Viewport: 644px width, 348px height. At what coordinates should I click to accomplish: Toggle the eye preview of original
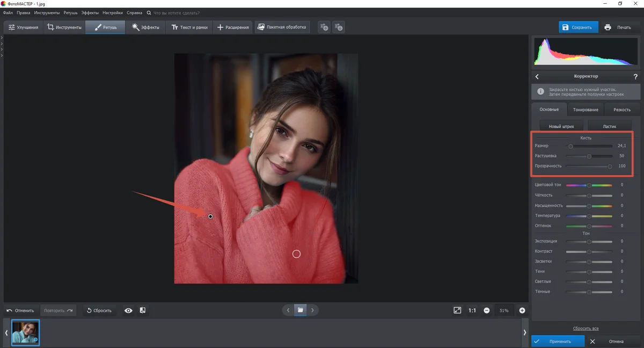click(x=128, y=310)
